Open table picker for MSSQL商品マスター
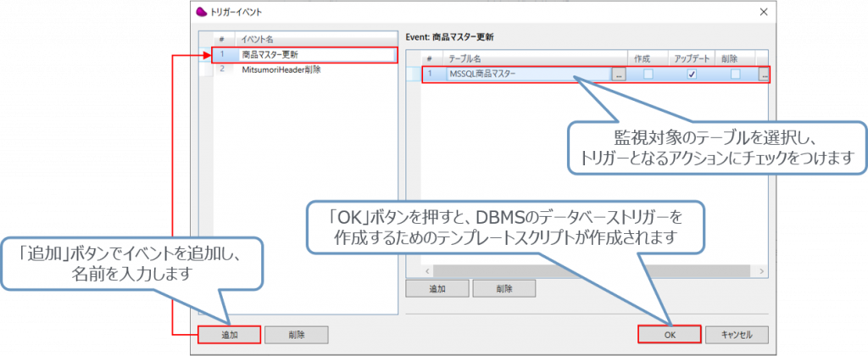This screenshot has height=356, width=868. pos(620,75)
